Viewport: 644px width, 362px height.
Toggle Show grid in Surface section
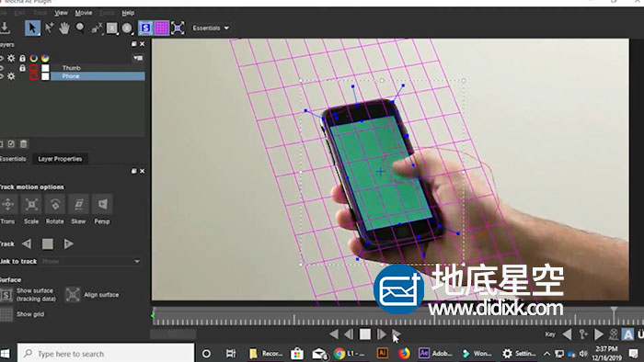pyautogui.click(x=6, y=314)
